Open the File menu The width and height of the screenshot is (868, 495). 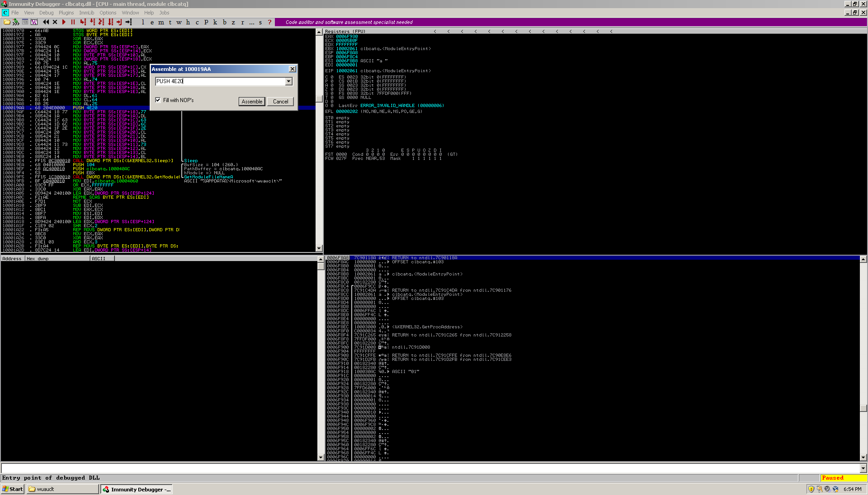click(x=15, y=13)
